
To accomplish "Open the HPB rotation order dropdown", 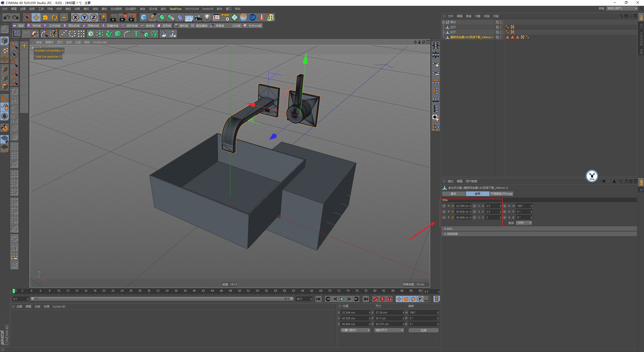I will [x=524, y=223].
